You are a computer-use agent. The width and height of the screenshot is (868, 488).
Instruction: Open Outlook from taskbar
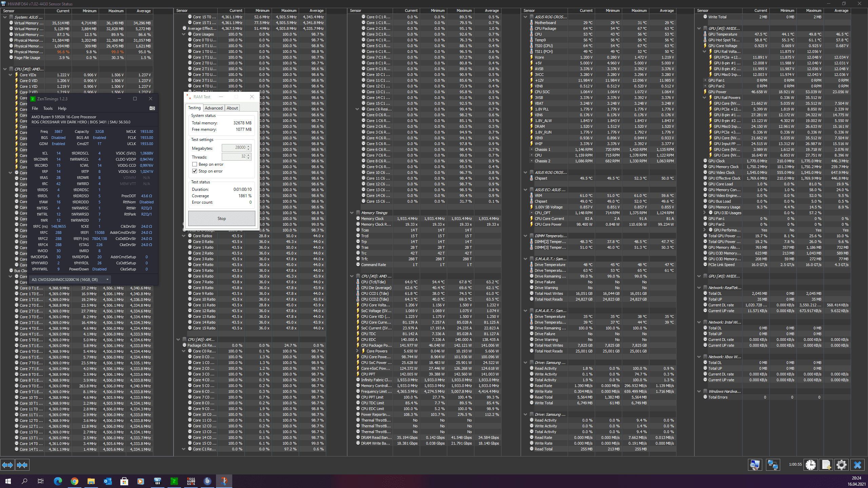[107, 481]
